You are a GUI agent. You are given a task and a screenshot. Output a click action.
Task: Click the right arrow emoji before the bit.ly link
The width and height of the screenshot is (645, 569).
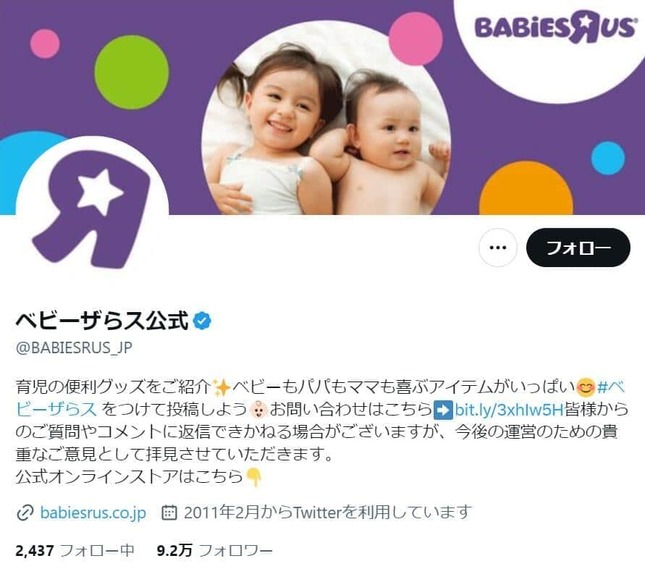tap(443, 410)
